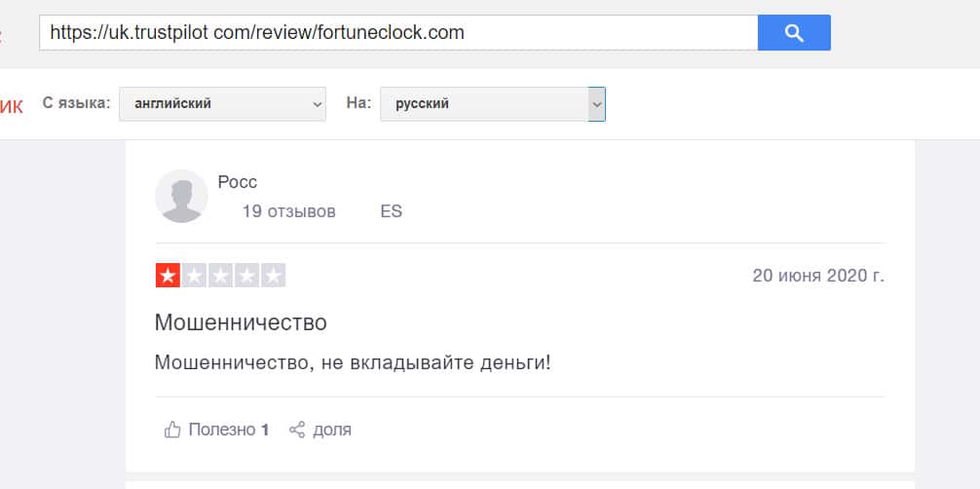980x489 pixels.
Task: Click the thumbs-up icon beside Полезно
Action: tap(172, 430)
